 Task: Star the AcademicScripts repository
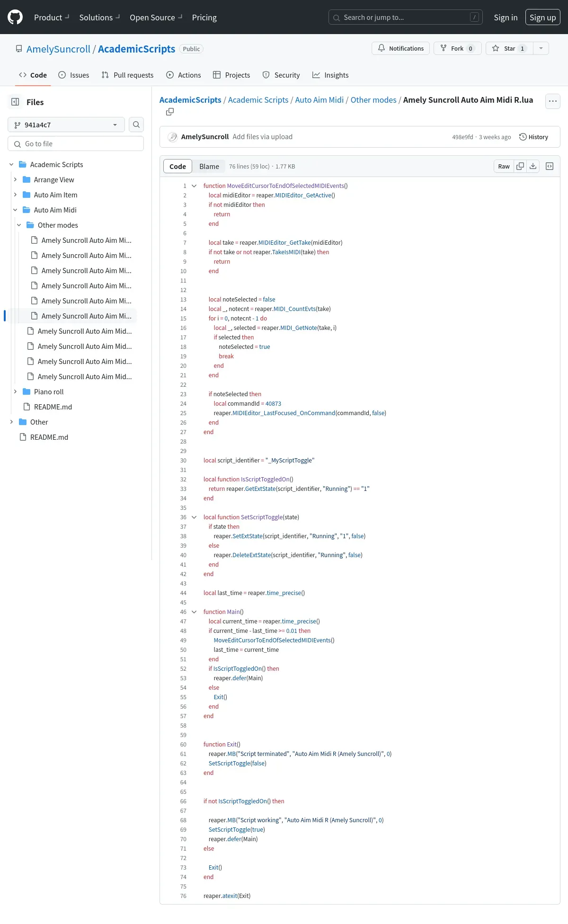click(x=509, y=48)
